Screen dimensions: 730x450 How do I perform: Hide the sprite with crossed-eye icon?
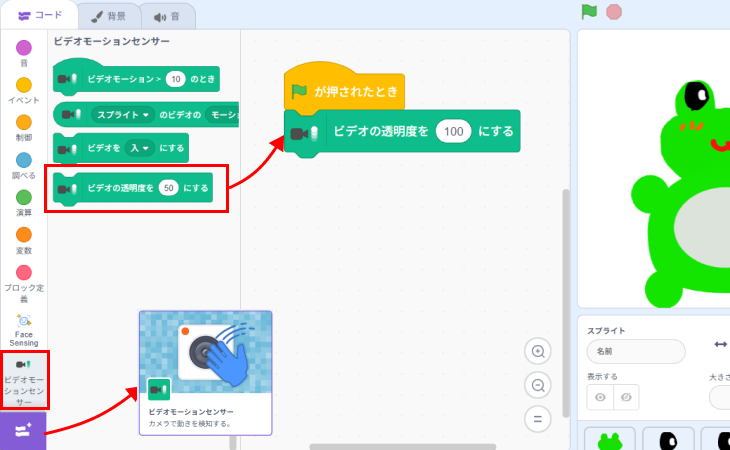point(627,397)
